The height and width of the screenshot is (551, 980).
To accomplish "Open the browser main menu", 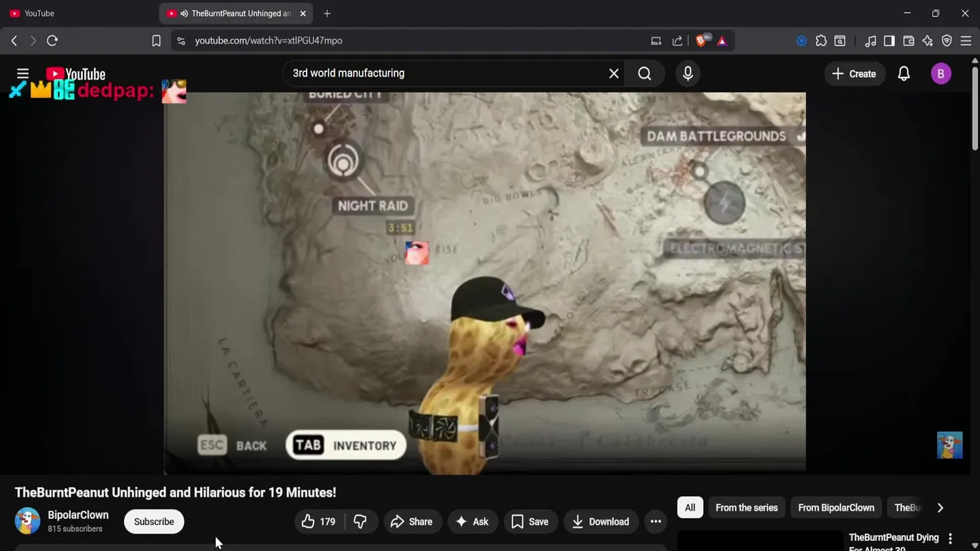I will 966,41.
